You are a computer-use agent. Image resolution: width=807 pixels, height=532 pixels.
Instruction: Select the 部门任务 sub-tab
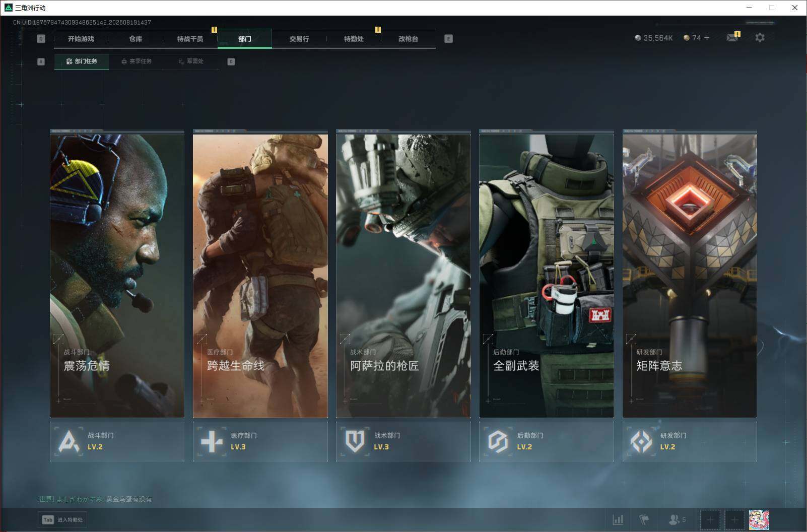82,61
